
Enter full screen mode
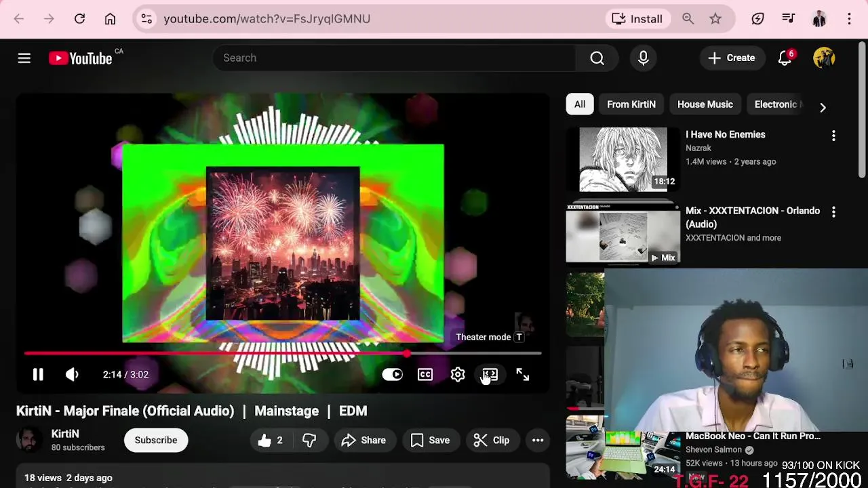click(523, 375)
